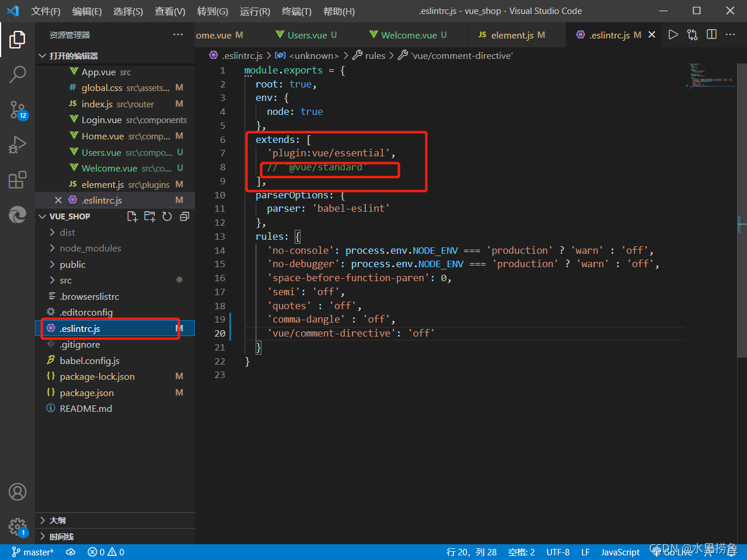747x560 pixels.
Task: Create a new folder with the explorer icon
Action: (149, 216)
